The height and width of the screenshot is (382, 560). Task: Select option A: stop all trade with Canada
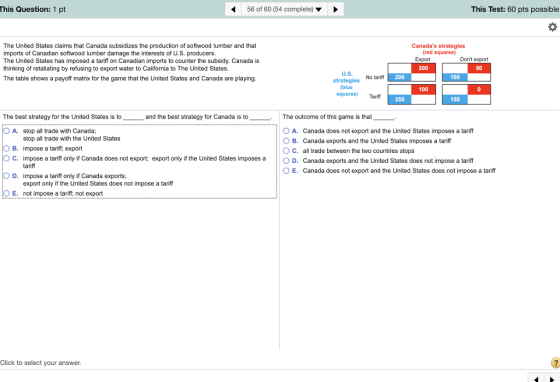(x=6, y=131)
